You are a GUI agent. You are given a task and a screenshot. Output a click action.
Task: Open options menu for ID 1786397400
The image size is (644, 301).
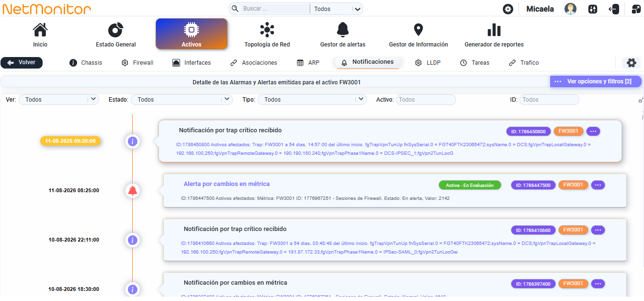click(598, 284)
